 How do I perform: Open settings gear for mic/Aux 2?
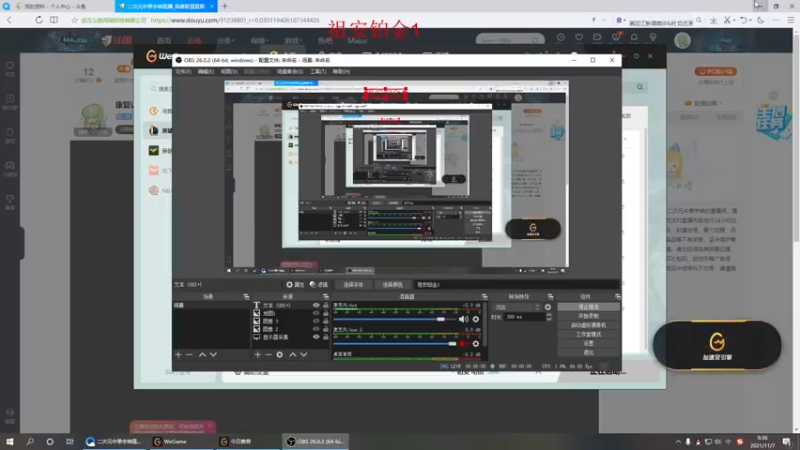click(476, 344)
